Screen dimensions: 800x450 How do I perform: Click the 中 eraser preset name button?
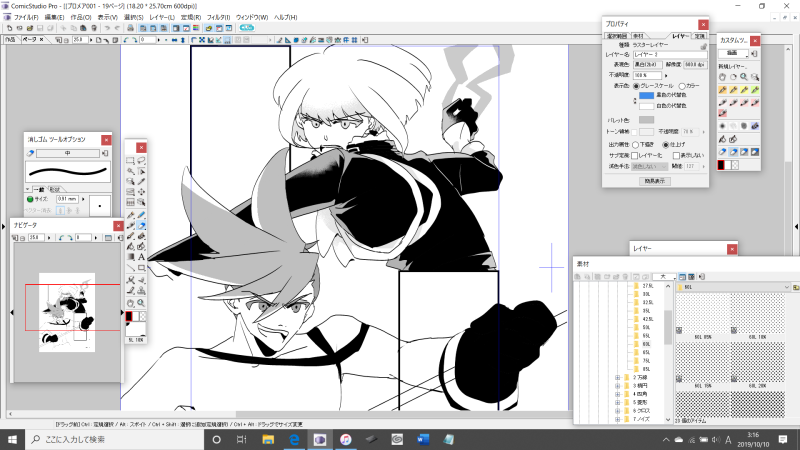click(68, 153)
